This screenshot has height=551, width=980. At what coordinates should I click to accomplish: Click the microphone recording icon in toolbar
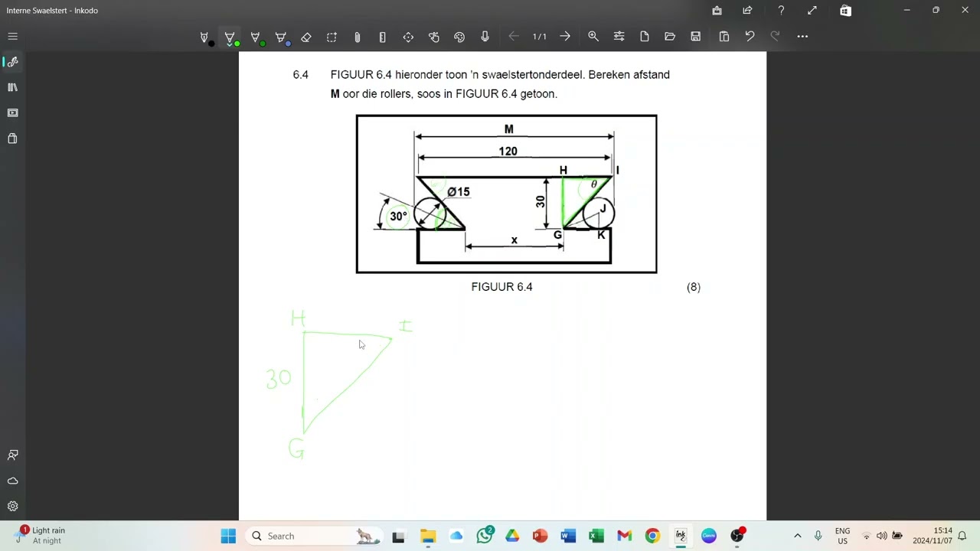click(485, 37)
